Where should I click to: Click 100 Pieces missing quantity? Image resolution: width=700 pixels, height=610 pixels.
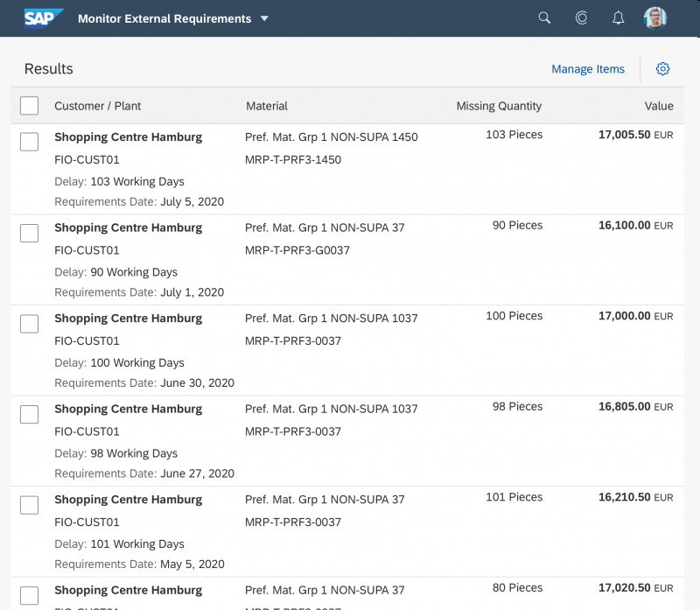[514, 316]
